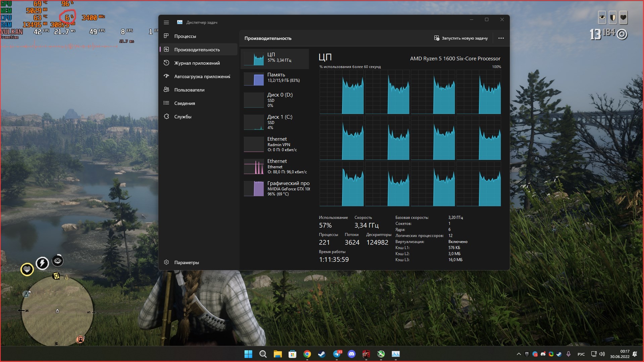Click the network display tray icon
Image resolution: width=644 pixels, height=362 pixels.
pos(594,354)
